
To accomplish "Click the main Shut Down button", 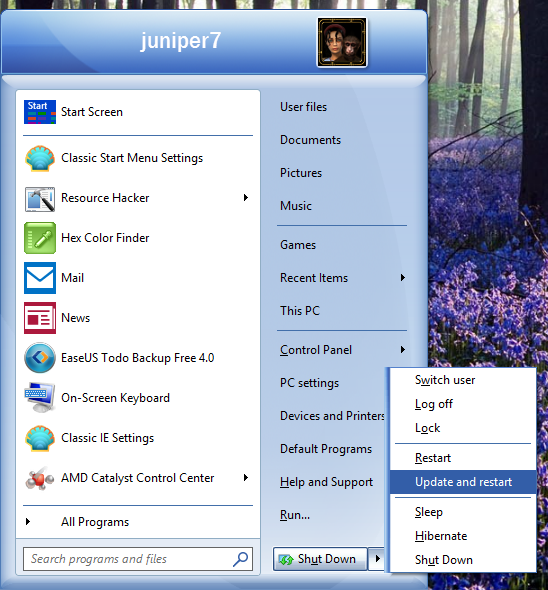I will [320, 559].
